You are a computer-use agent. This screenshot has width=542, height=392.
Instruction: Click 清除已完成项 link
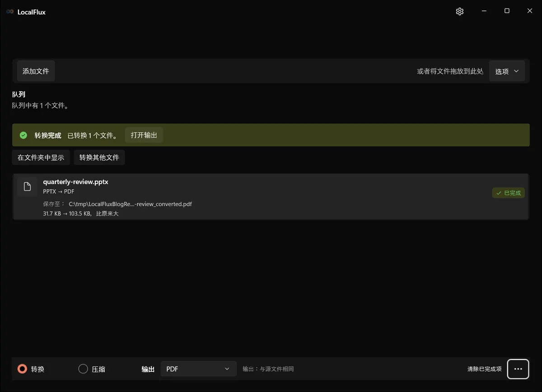pyautogui.click(x=484, y=369)
